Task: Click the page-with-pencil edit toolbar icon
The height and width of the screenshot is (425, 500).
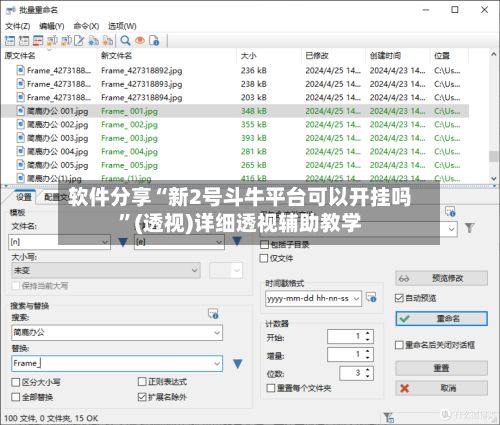Action: click(x=79, y=41)
